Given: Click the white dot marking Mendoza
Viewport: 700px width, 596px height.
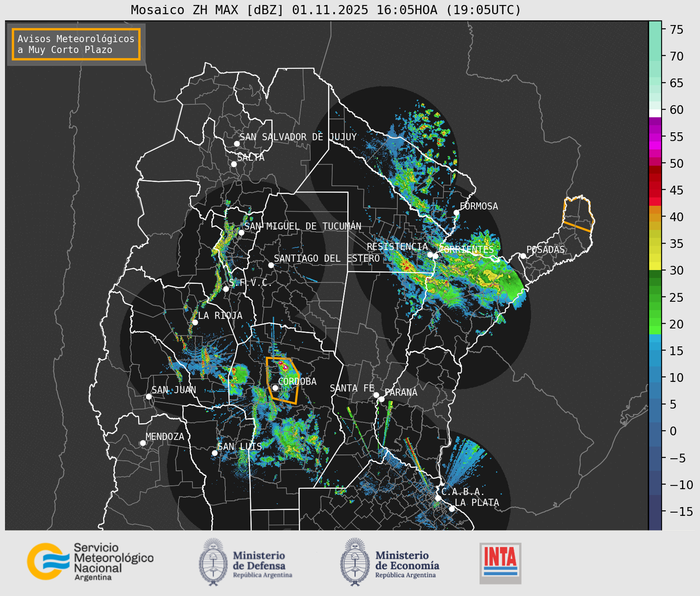Looking at the screenshot, I should point(142,443).
